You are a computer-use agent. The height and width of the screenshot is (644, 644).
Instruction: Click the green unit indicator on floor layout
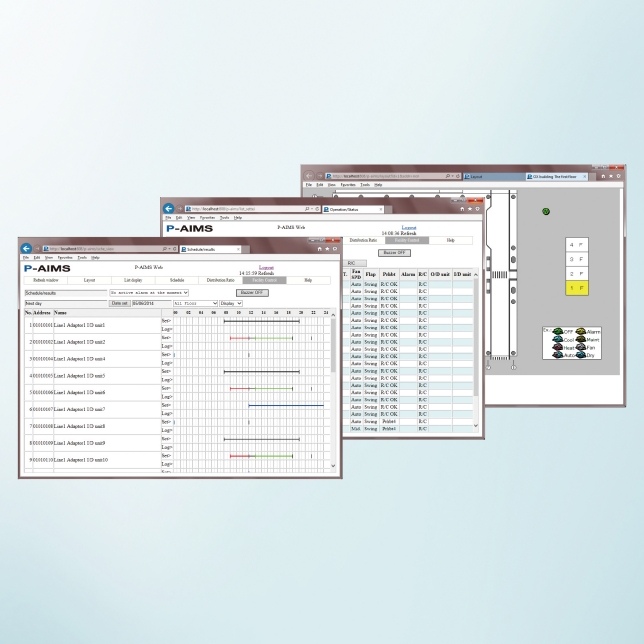tap(546, 211)
